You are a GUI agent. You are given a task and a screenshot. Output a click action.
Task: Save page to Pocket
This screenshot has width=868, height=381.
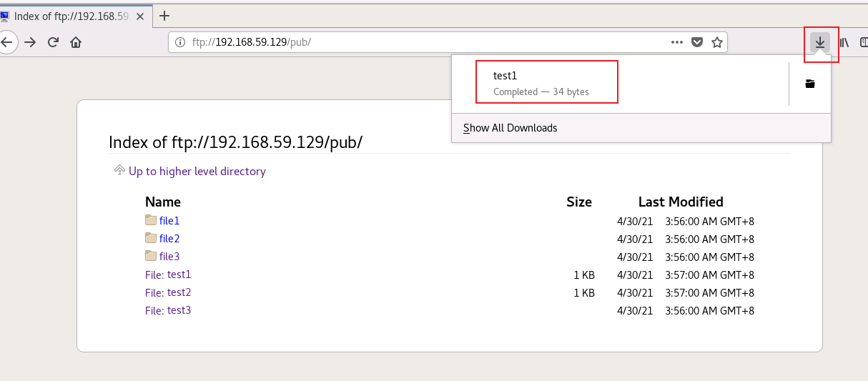click(x=697, y=42)
